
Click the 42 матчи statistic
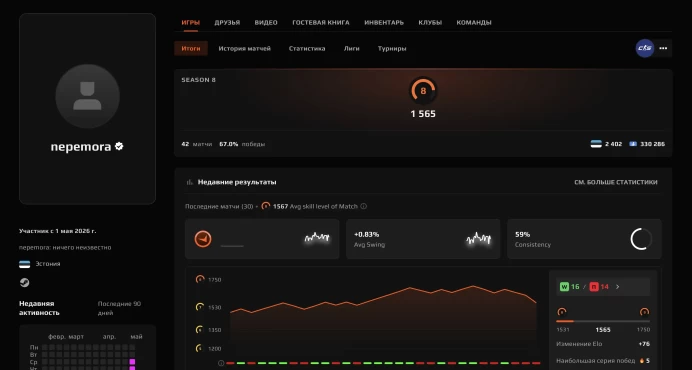click(197, 144)
